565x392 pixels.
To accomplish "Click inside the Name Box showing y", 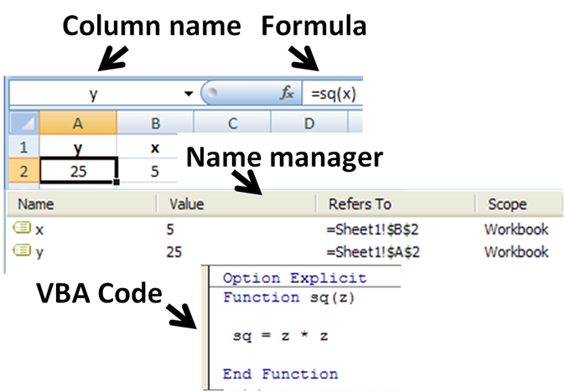I will (92, 94).
